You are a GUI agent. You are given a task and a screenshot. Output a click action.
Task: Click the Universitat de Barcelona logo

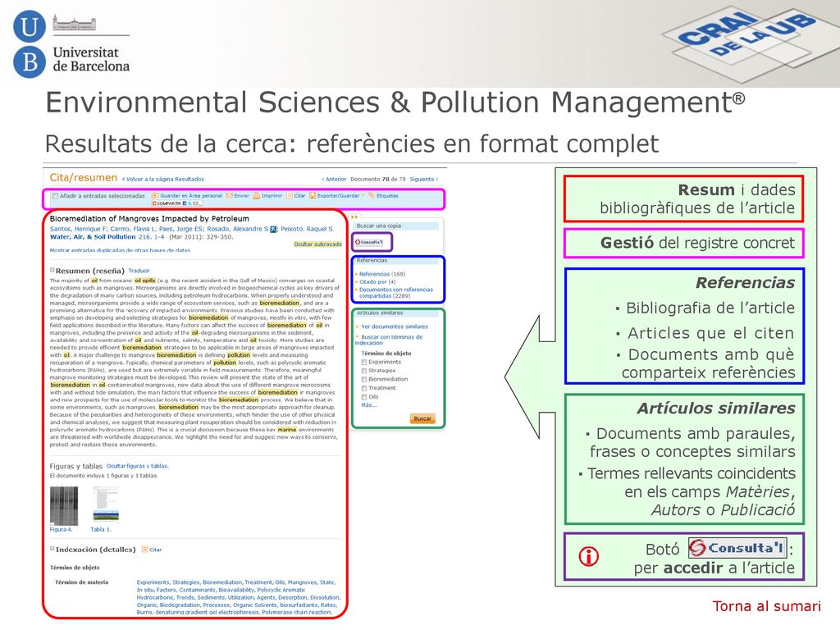coord(72,46)
